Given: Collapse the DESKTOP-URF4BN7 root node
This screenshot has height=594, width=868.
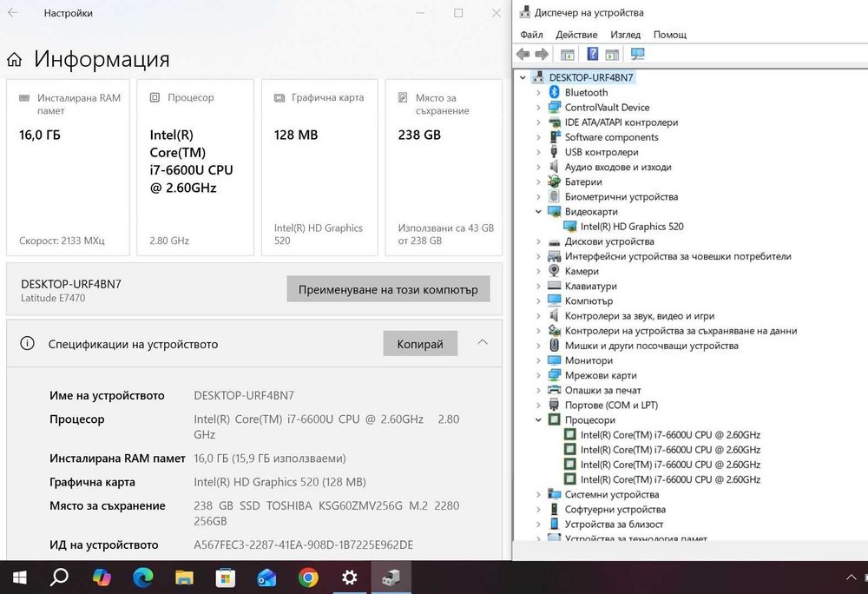Looking at the screenshot, I should click(x=523, y=77).
